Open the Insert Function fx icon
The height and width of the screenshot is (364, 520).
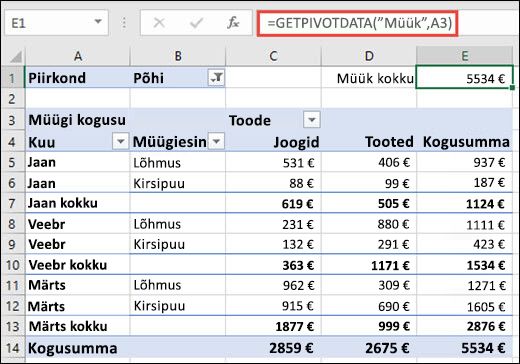coord(233,23)
